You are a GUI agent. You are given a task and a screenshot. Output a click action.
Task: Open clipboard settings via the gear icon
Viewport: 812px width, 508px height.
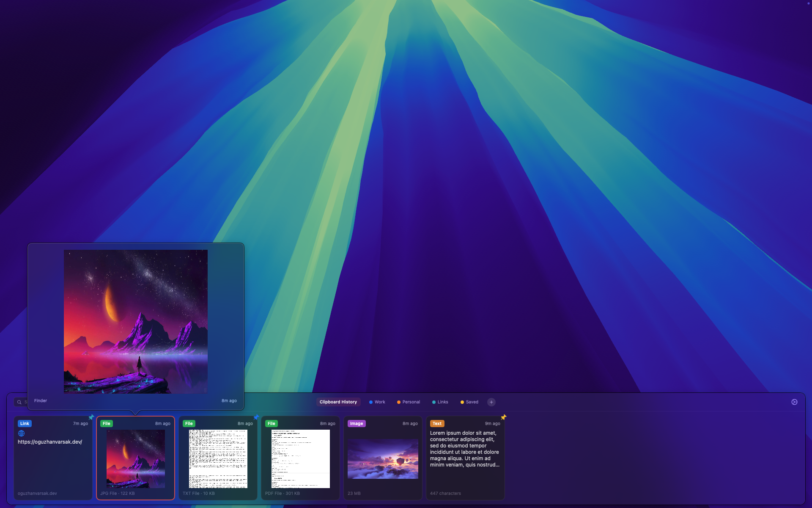pyautogui.click(x=794, y=402)
